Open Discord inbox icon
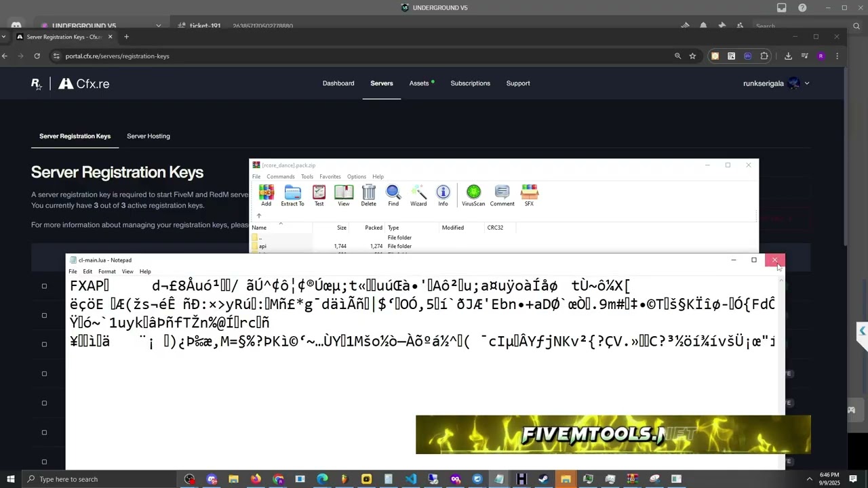The image size is (868, 488). pos(782,7)
